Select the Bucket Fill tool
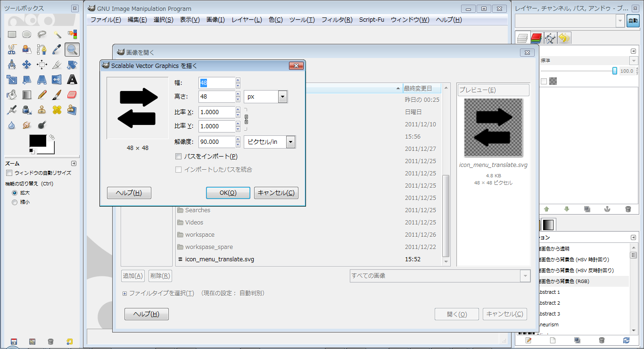This screenshot has height=349, width=644. tap(12, 94)
